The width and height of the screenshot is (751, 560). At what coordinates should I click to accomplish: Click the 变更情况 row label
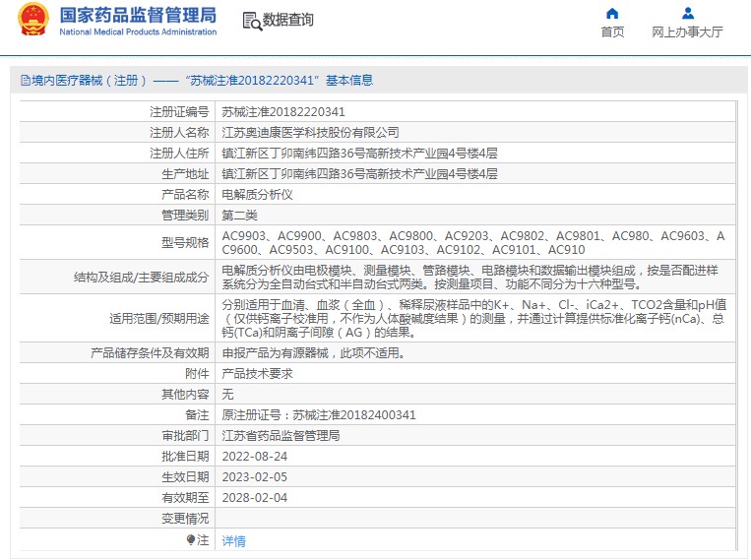point(185,519)
